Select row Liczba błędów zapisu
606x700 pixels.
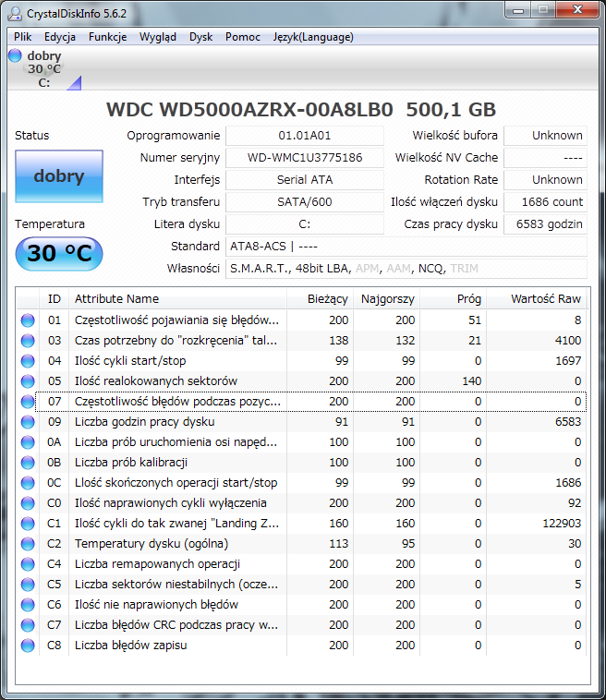(301, 646)
